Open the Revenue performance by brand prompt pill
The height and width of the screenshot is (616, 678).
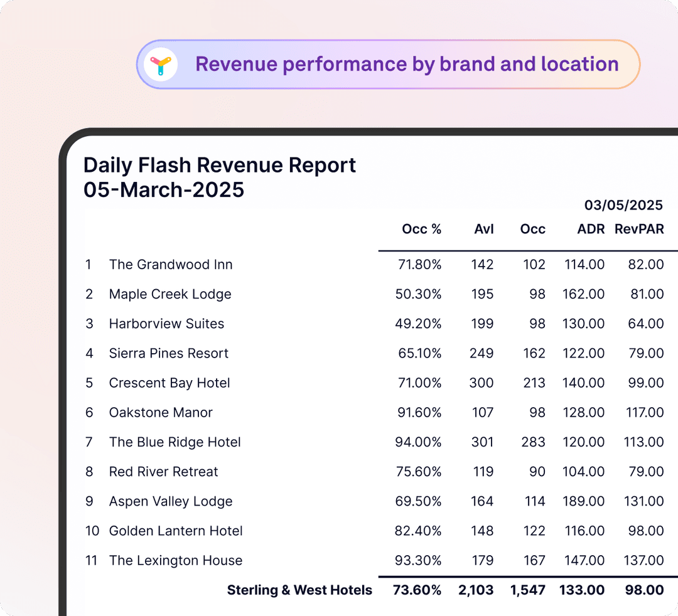click(x=388, y=65)
